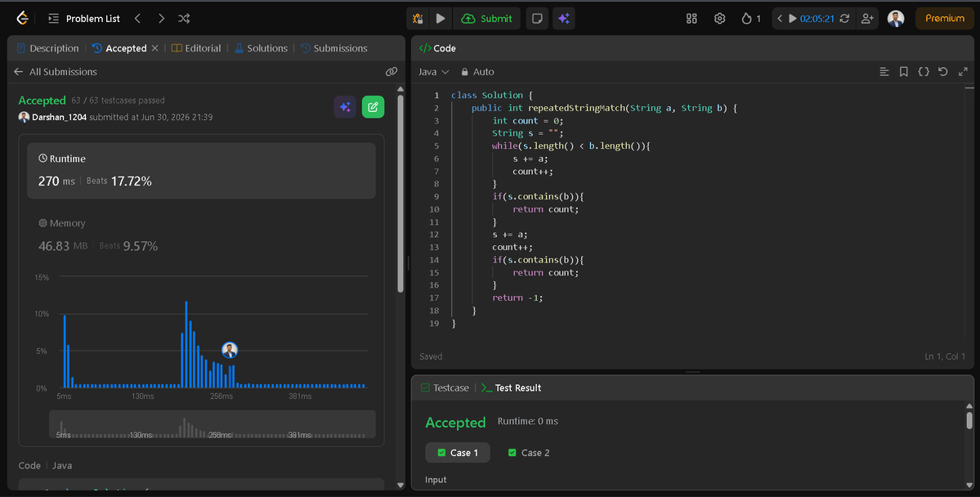Click the bookmark icon in editor toolbar

tap(904, 72)
